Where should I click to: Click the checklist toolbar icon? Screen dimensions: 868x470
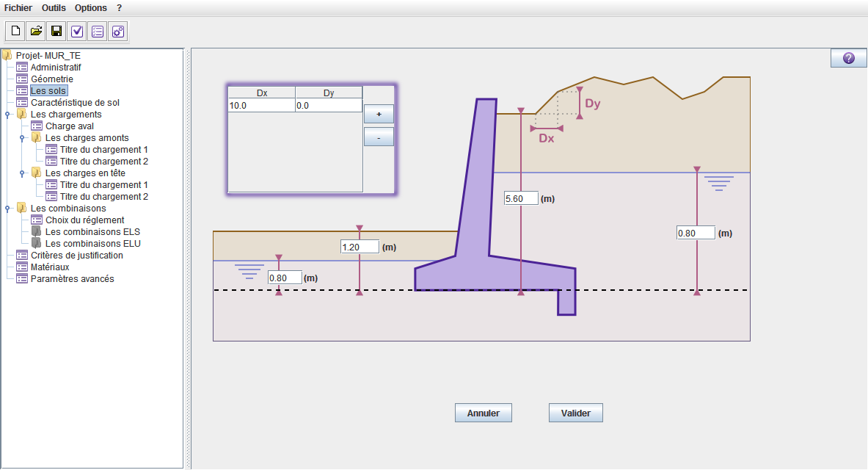(98, 31)
